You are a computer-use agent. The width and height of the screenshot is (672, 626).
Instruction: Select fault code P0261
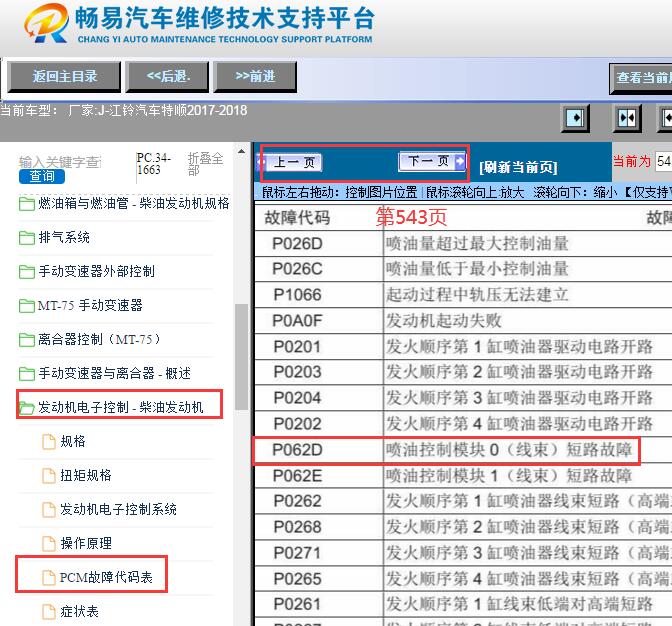(x=297, y=604)
